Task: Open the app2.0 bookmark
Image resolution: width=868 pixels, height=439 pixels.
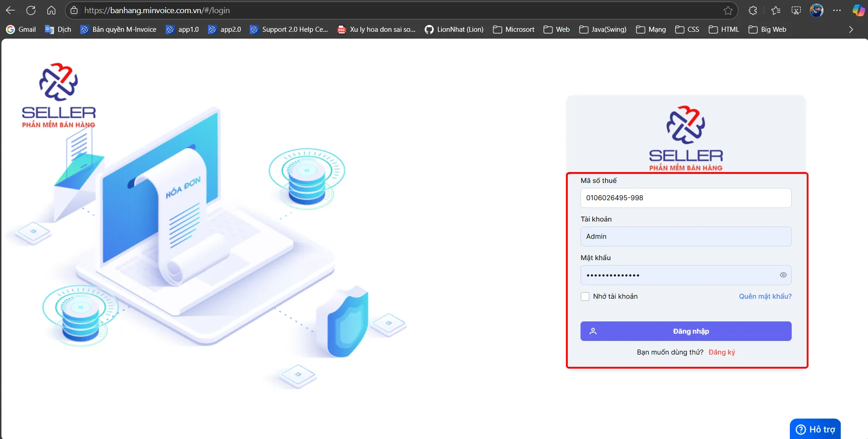Action: pyautogui.click(x=224, y=30)
